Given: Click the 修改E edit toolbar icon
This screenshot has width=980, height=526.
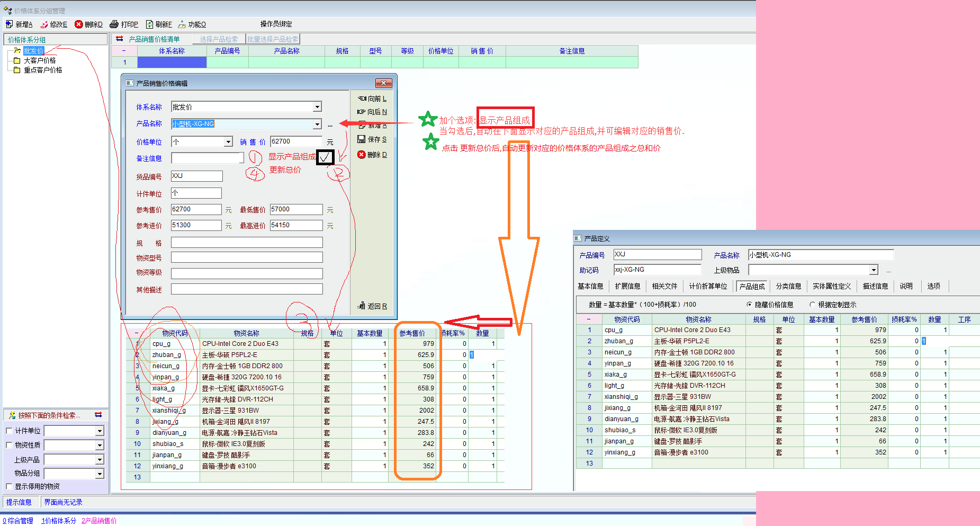Looking at the screenshot, I should [44, 24].
